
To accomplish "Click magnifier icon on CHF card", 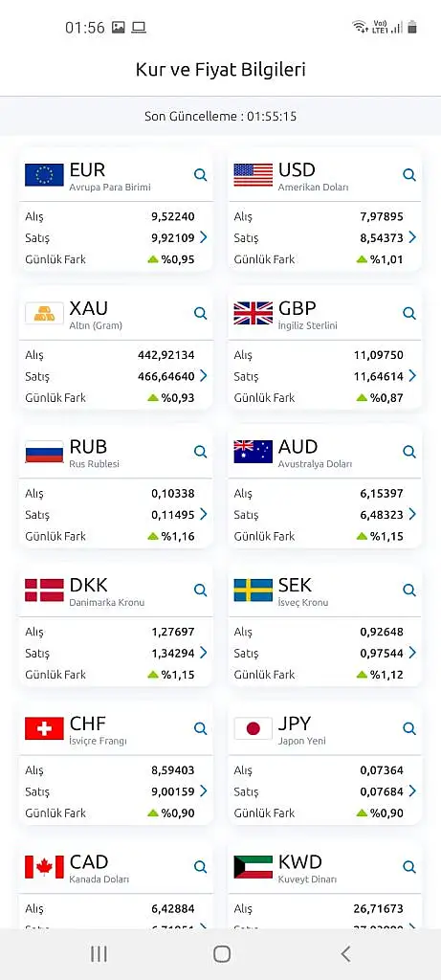I will pos(201,728).
